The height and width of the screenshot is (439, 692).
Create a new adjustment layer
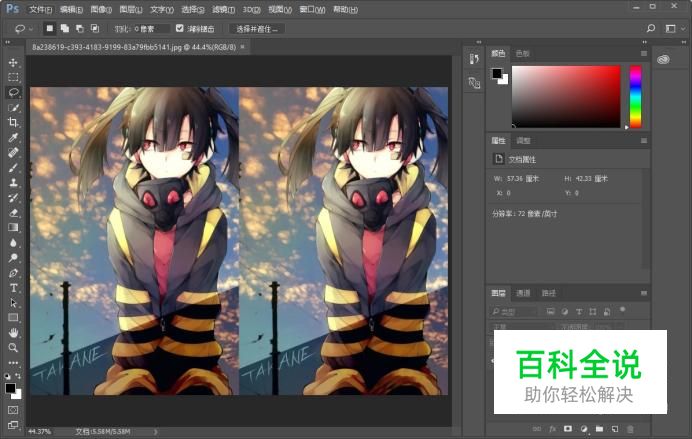(x=584, y=428)
